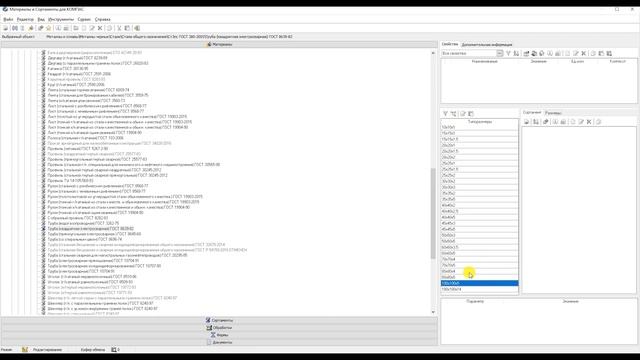Viewport: 640px width, 360px height.
Task: Click the sort icon in properties toolbar
Action: click(x=516, y=53)
